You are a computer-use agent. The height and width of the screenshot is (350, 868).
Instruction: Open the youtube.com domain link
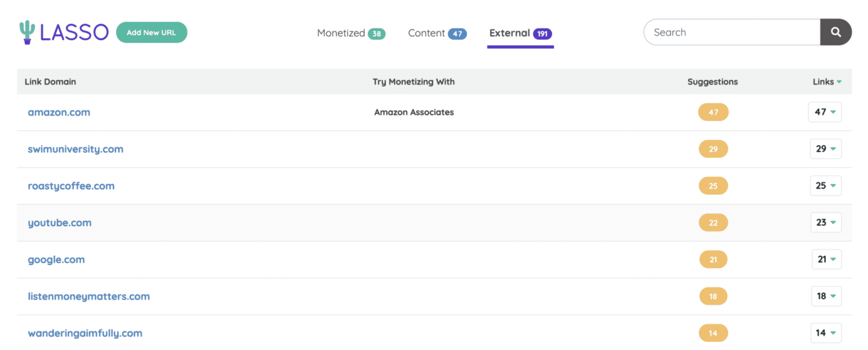pyautogui.click(x=60, y=223)
